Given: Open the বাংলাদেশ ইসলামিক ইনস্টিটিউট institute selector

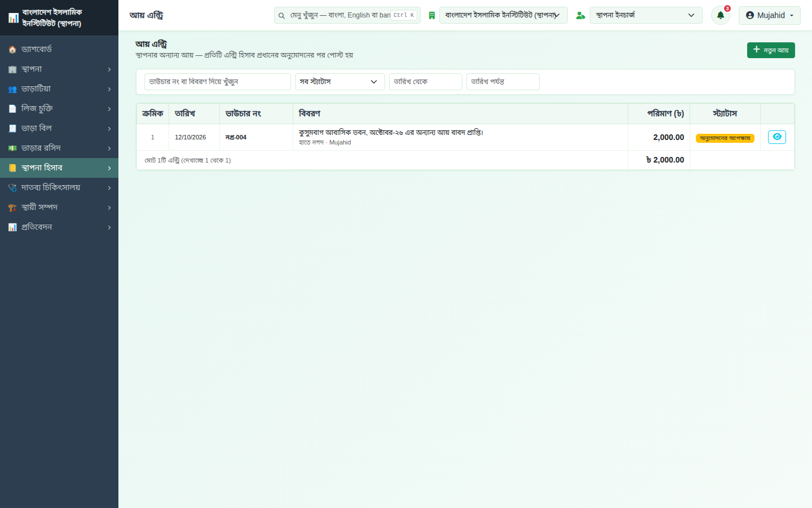Looking at the screenshot, I should click(503, 15).
